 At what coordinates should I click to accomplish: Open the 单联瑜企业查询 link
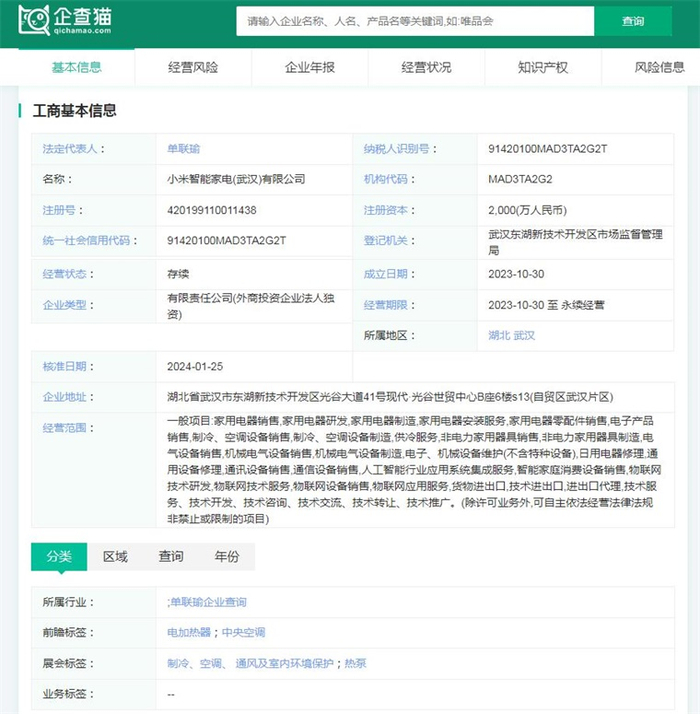click(209, 602)
